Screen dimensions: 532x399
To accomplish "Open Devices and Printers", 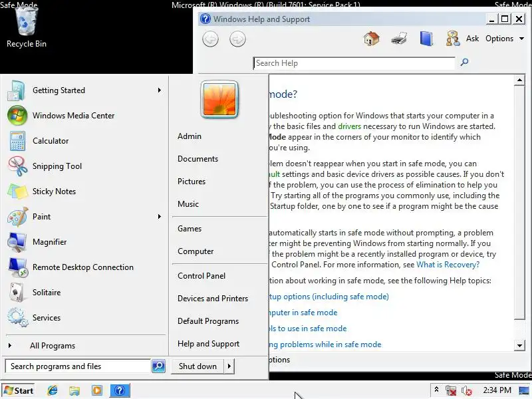I will point(213,299).
